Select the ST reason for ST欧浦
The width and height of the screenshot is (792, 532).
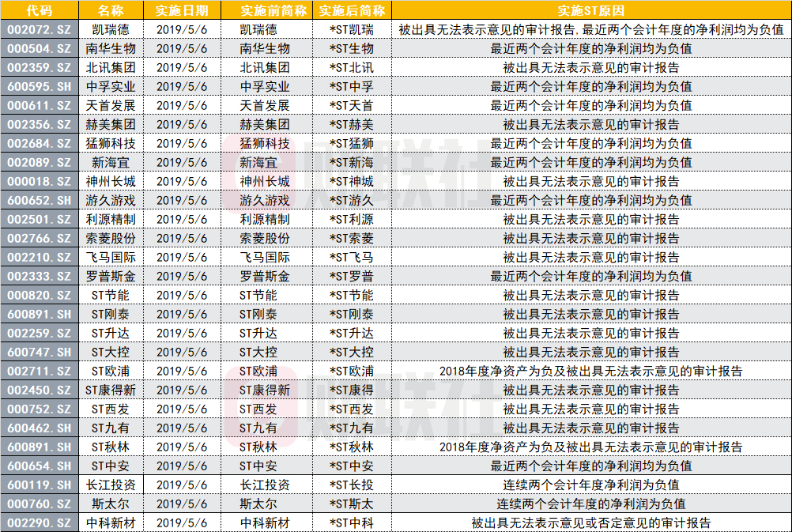click(x=591, y=372)
